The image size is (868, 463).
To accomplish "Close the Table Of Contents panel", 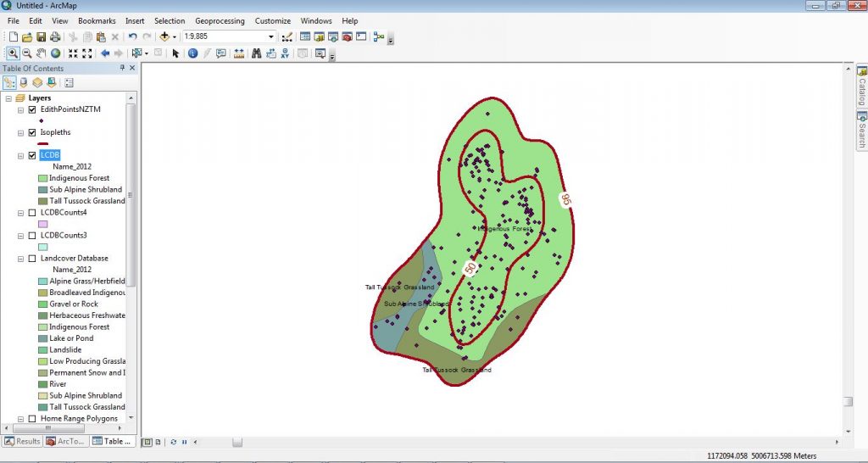I will [132, 68].
